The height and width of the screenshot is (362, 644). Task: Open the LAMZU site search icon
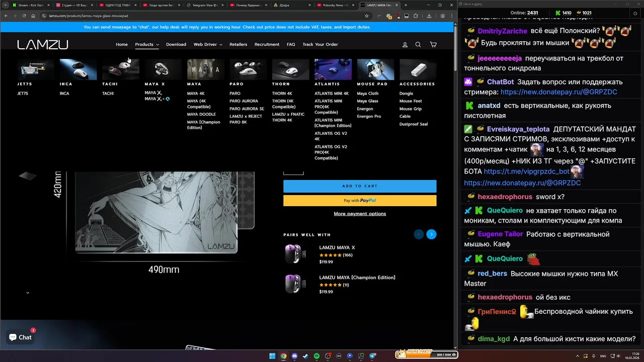[418, 45]
